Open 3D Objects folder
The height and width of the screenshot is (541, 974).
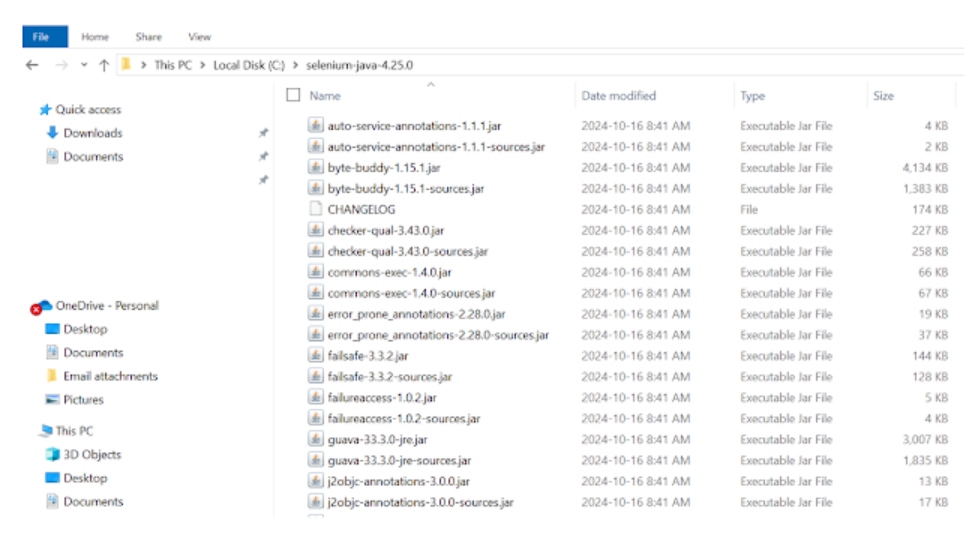[92, 455]
